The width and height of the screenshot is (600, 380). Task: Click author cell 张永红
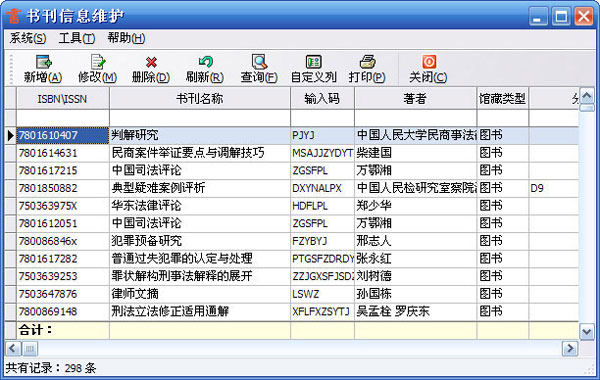pos(416,259)
